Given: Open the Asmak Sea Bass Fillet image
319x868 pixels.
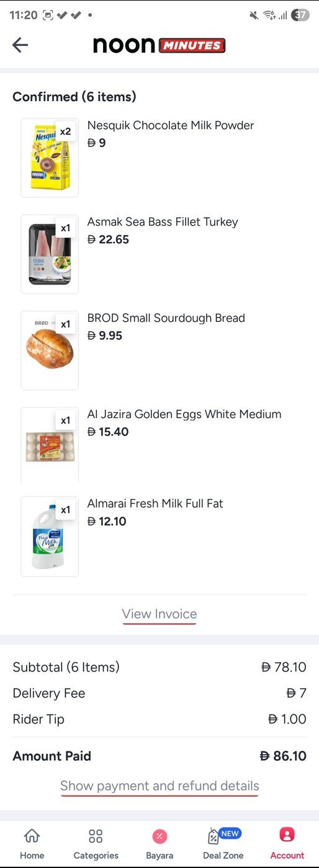Looking at the screenshot, I should click(x=50, y=254).
